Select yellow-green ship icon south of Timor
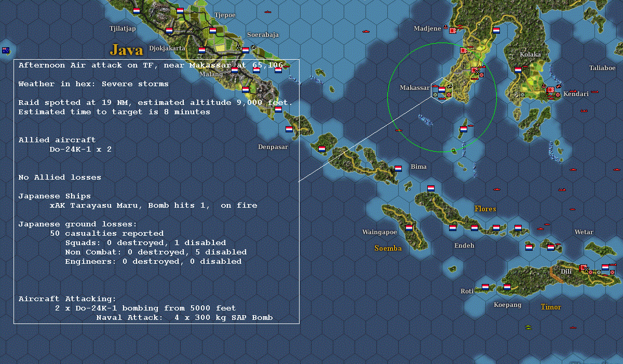This screenshot has height=364, width=623. [529, 327]
